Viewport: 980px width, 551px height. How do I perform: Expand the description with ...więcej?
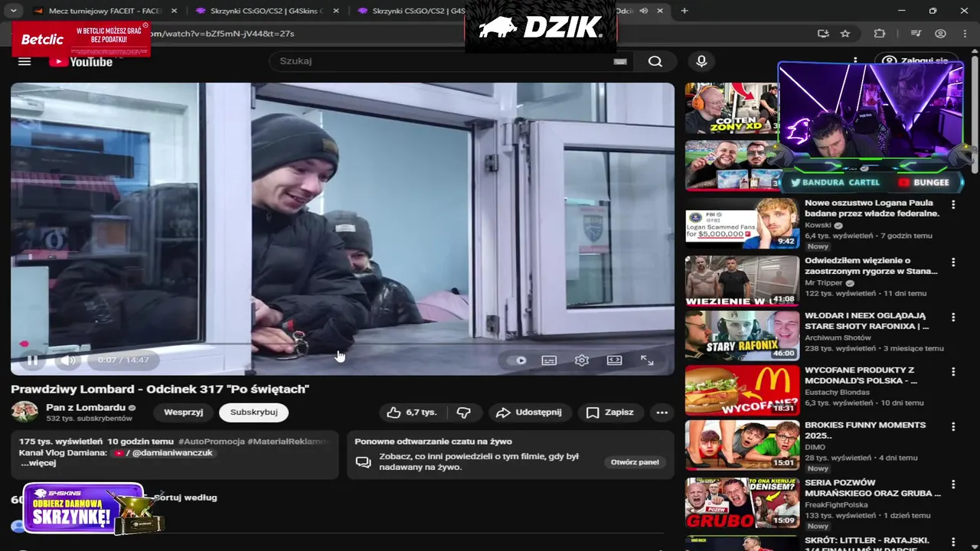click(x=38, y=463)
